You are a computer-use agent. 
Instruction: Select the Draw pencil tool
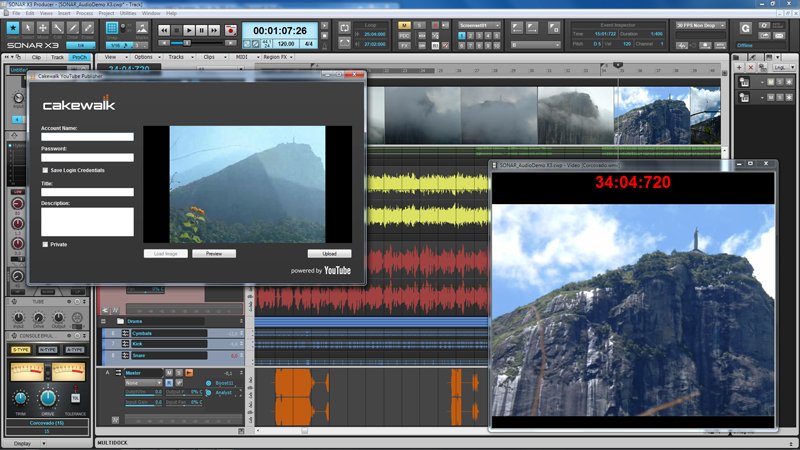click(73, 29)
